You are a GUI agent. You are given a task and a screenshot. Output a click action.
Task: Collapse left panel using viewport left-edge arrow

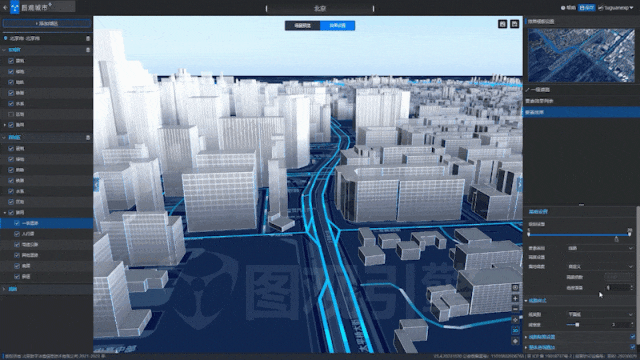point(96,184)
